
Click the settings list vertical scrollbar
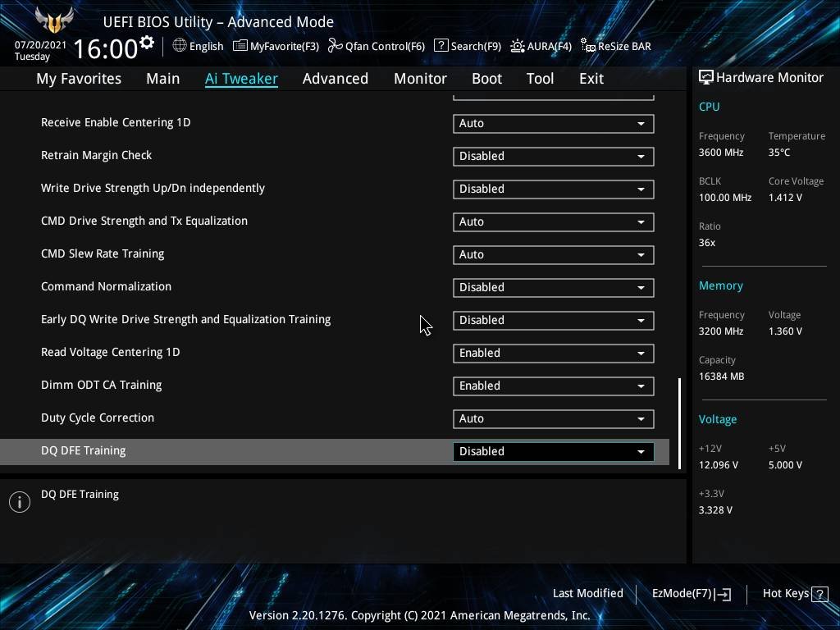tap(679, 422)
